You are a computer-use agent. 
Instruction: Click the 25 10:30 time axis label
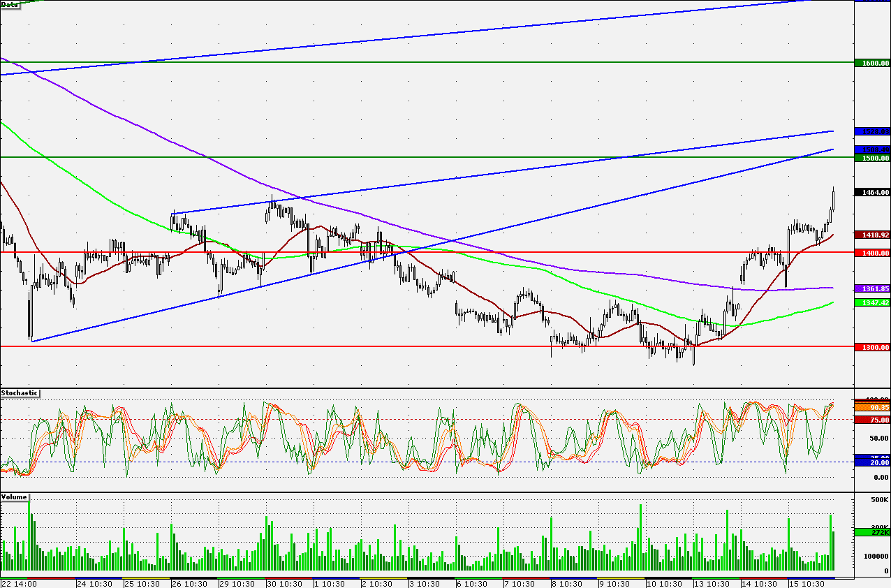pyautogui.click(x=142, y=583)
